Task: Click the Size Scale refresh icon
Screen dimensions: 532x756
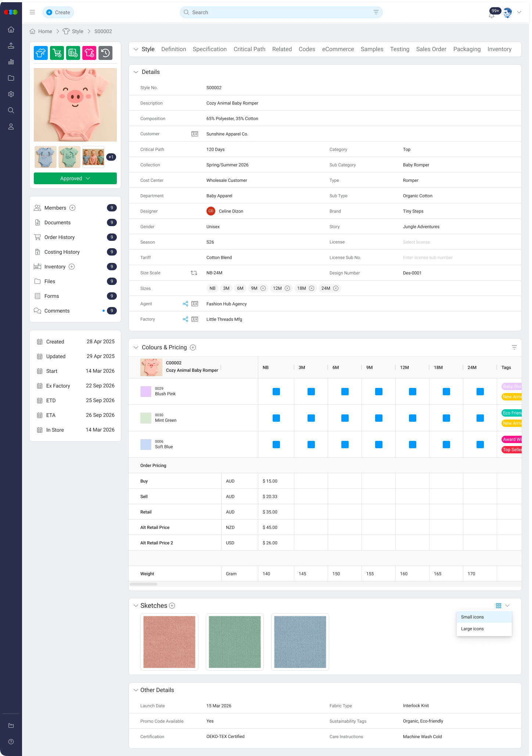Action: [194, 273]
